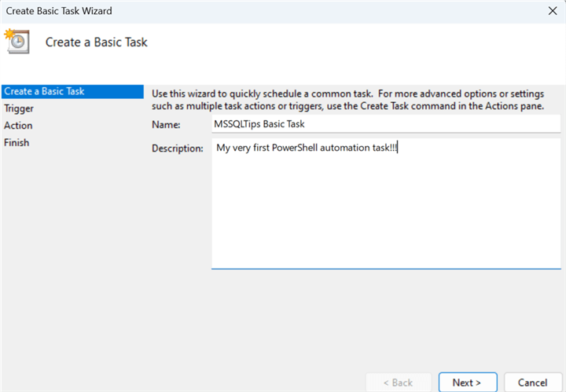This screenshot has width=566, height=392.
Task: Click the large "Create a Basic Task" heading
Action: click(x=97, y=42)
